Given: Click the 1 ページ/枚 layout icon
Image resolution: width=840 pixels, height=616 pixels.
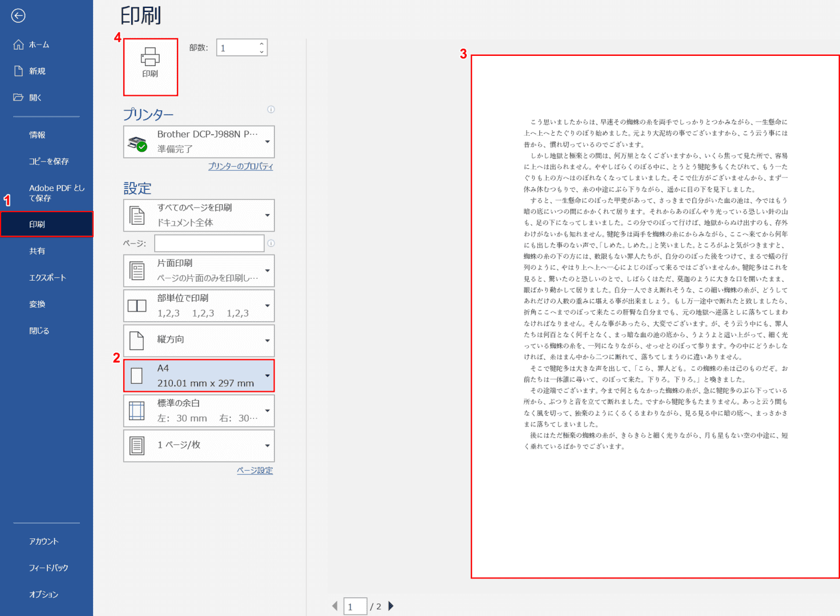Looking at the screenshot, I should click(137, 445).
